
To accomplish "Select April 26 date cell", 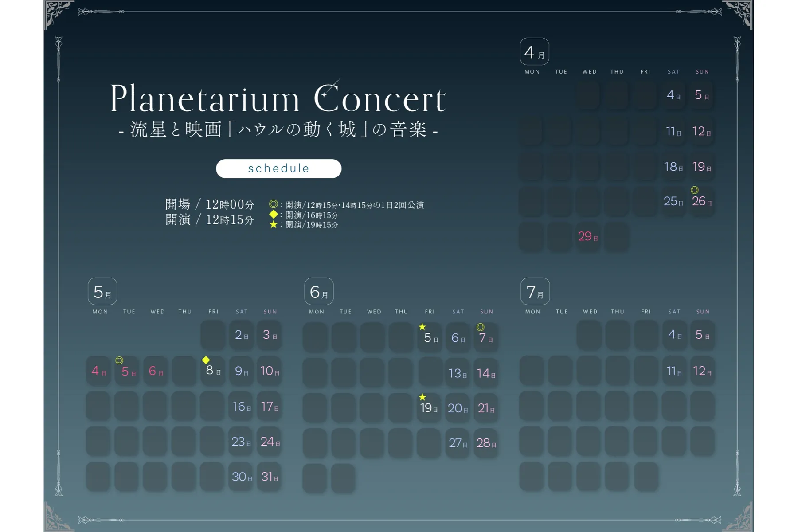I will pyautogui.click(x=702, y=201).
